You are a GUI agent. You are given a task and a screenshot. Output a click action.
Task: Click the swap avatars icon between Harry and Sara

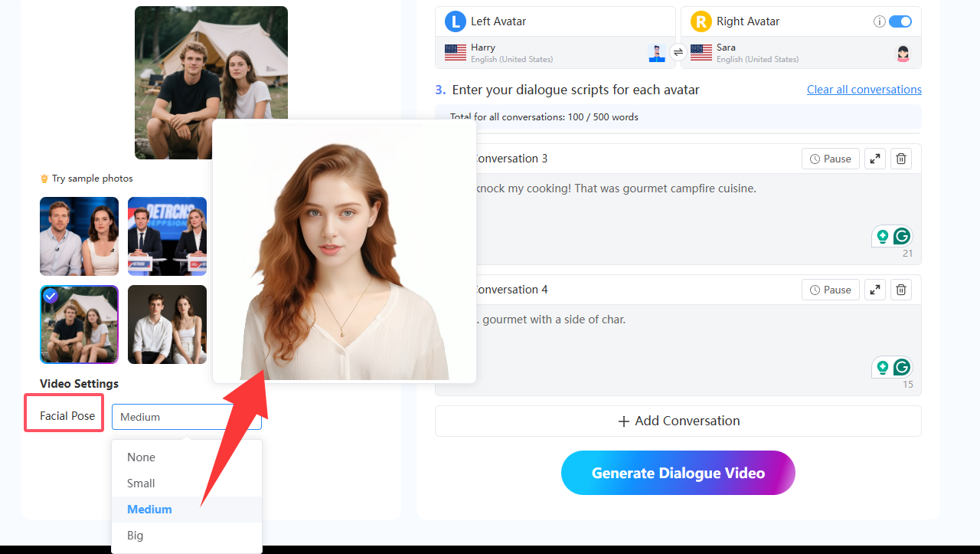[678, 53]
